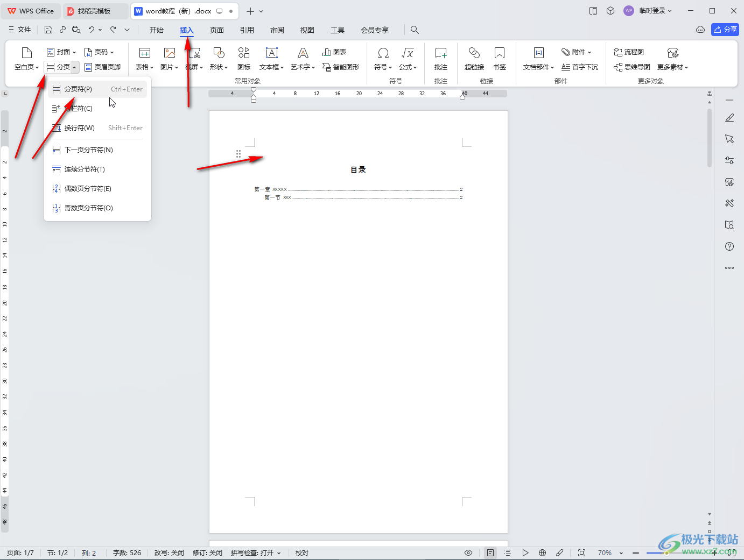Insert a 图表 chart

(x=334, y=52)
